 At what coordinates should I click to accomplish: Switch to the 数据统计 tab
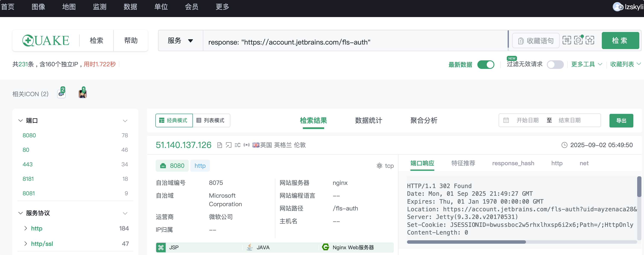(368, 120)
